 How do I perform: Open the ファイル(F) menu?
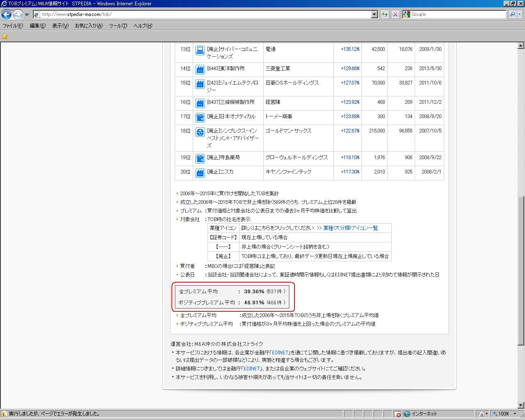coord(13,25)
